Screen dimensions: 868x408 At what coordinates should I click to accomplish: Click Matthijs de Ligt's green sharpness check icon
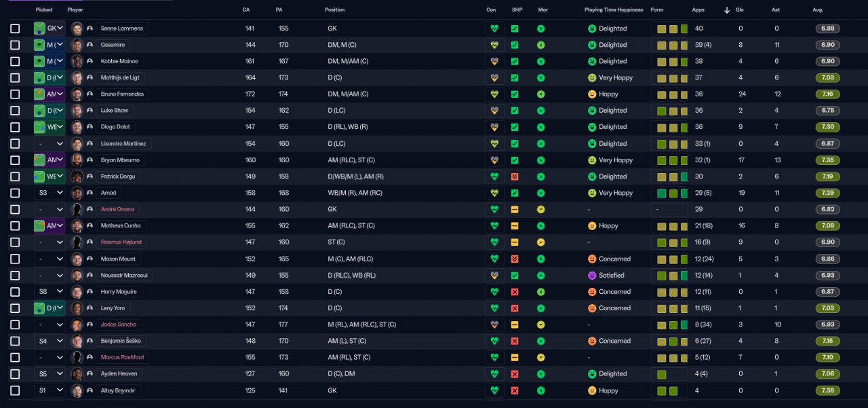click(515, 78)
